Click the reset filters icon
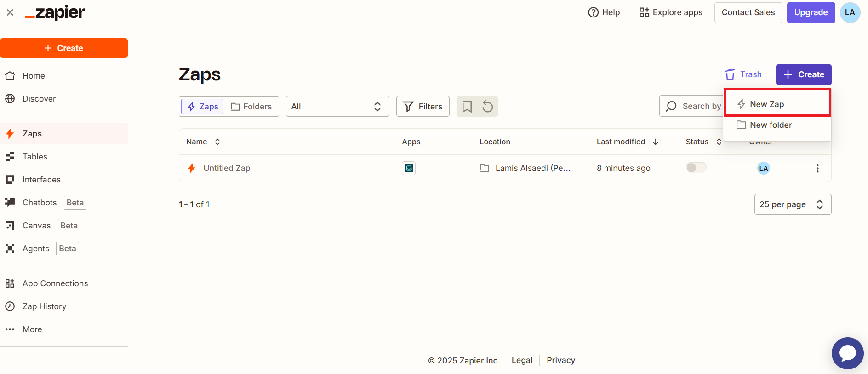 point(488,107)
